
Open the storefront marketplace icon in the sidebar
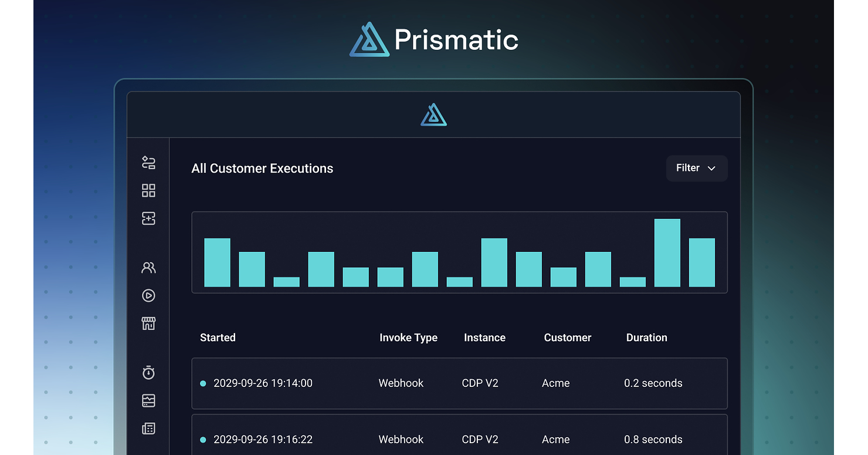[148, 323]
